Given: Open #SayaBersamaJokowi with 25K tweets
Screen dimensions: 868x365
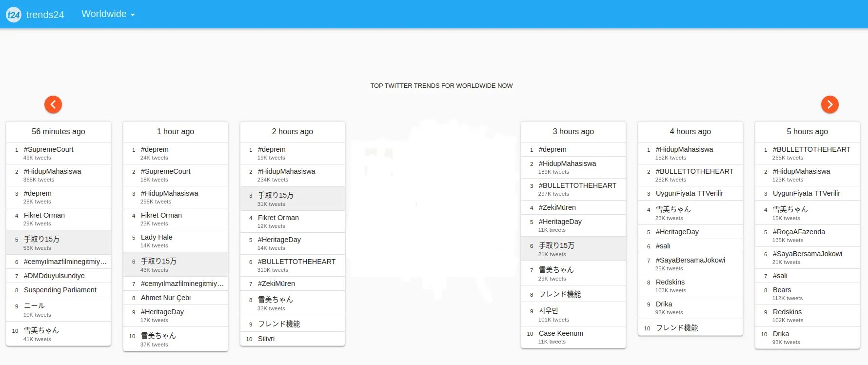Looking at the screenshot, I should click(x=690, y=260).
